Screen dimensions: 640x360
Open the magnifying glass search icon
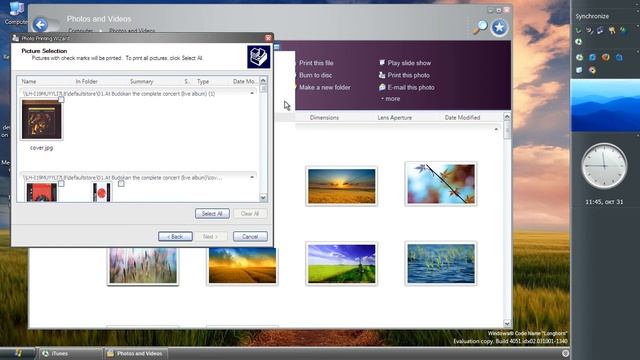tap(480, 27)
